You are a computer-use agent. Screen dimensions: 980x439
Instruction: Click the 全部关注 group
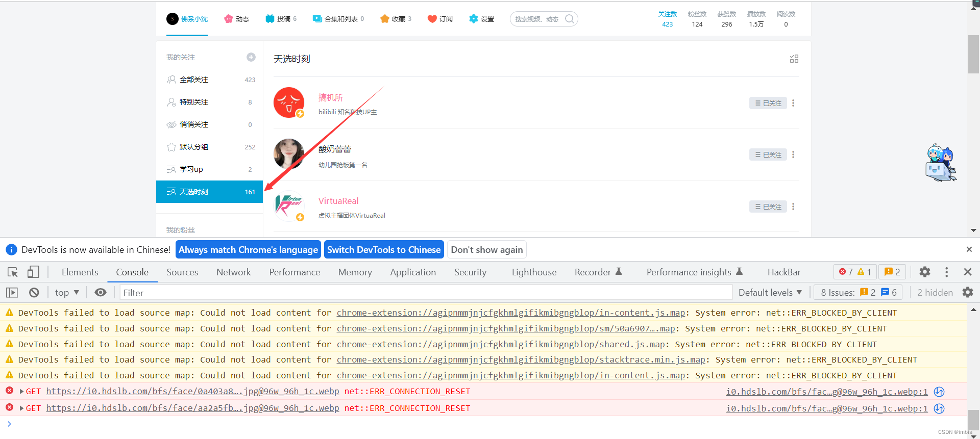pos(209,80)
